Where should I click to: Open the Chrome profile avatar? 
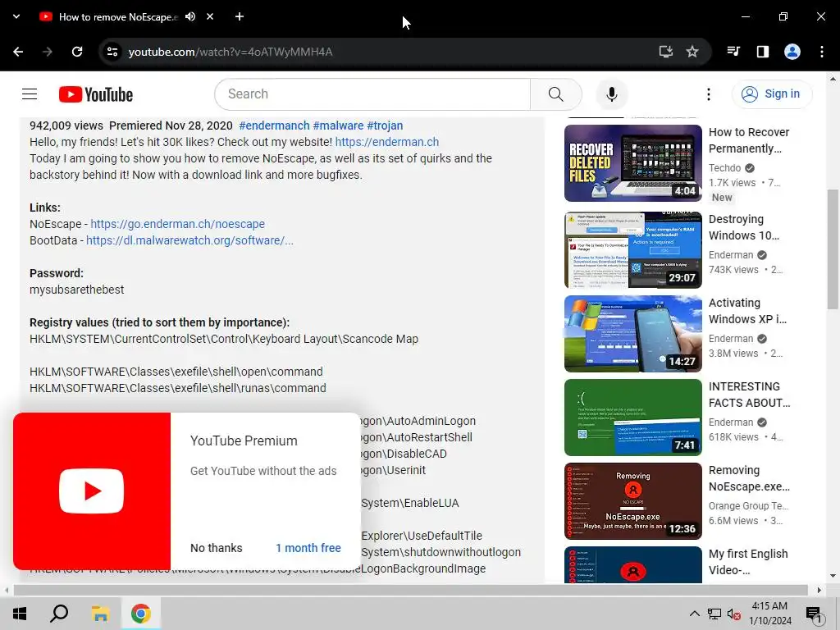[792, 52]
